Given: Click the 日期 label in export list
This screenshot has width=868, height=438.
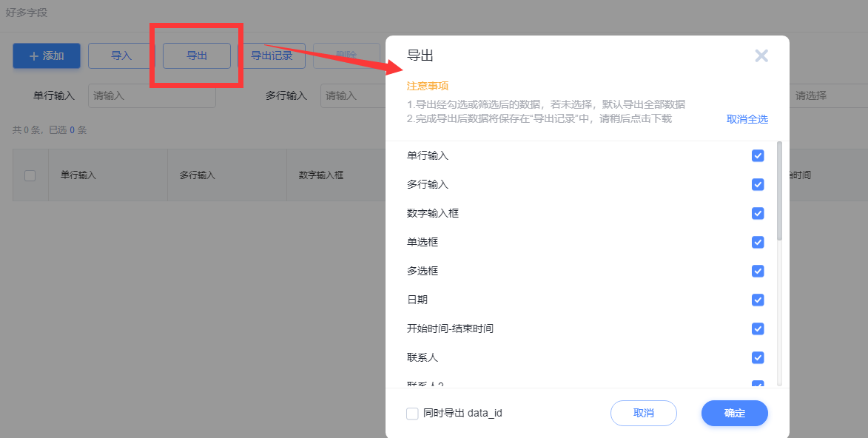Looking at the screenshot, I should pyautogui.click(x=417, y=300).
